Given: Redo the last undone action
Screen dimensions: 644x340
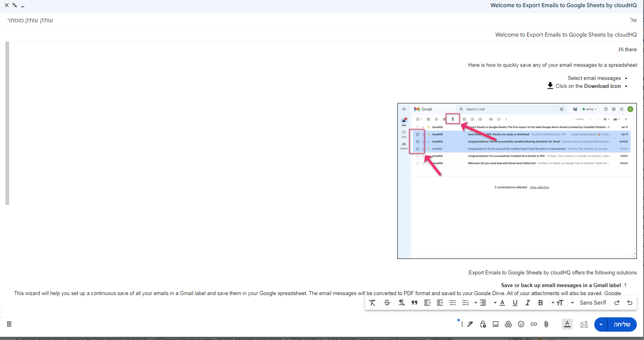Looking at the screenshot, I should point(617,303).
